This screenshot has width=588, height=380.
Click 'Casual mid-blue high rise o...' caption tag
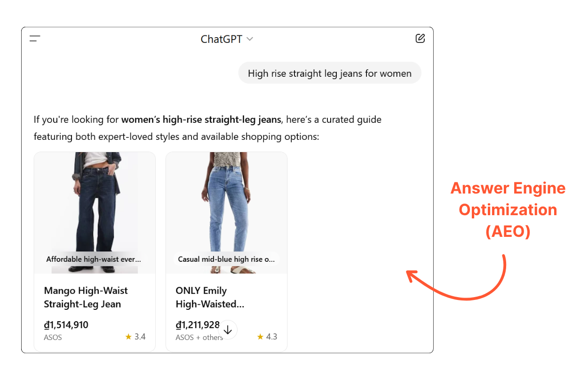coord(226,259)
